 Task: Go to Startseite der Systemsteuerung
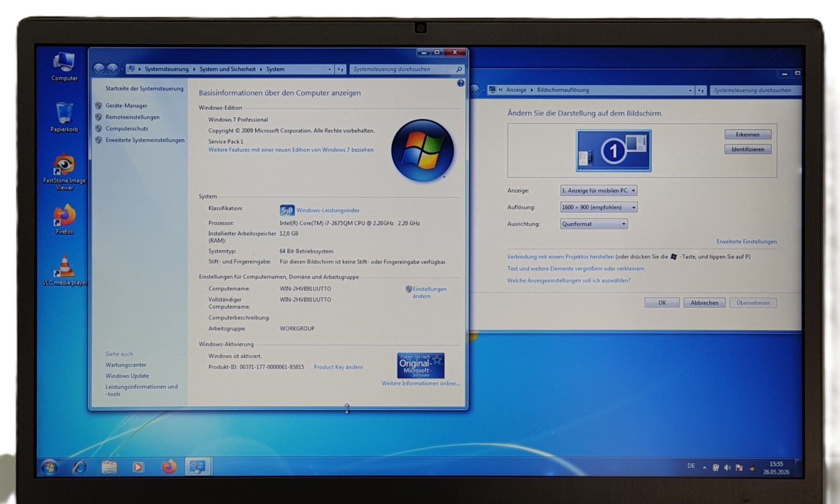(144, 89)
